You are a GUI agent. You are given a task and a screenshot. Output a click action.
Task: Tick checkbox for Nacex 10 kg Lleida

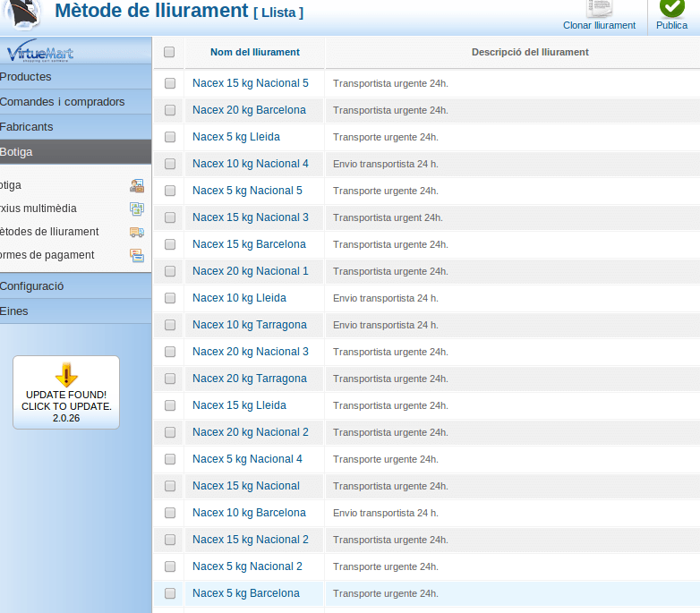(x=170, y=298)
